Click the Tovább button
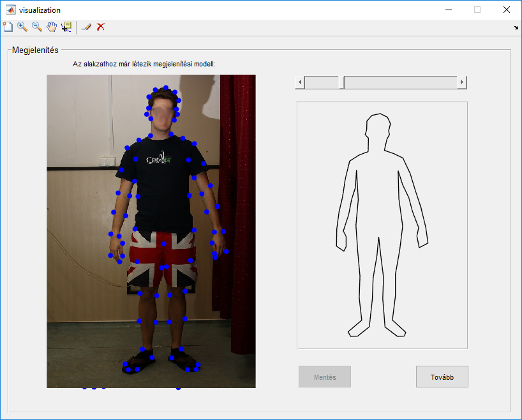The width and height of the screenshot is (522, 420). tap(442, 377)
